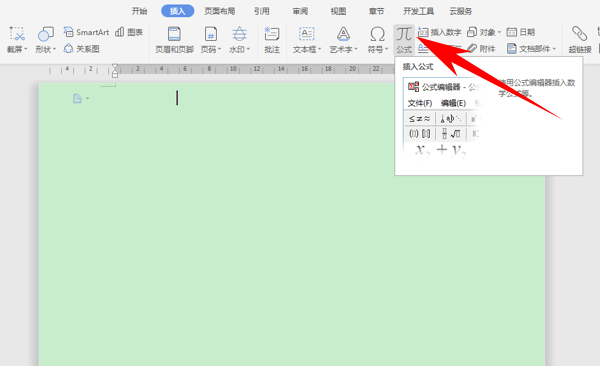Click the 符号 omega symbol icon

pyautogui.click(x=377, y=34)
